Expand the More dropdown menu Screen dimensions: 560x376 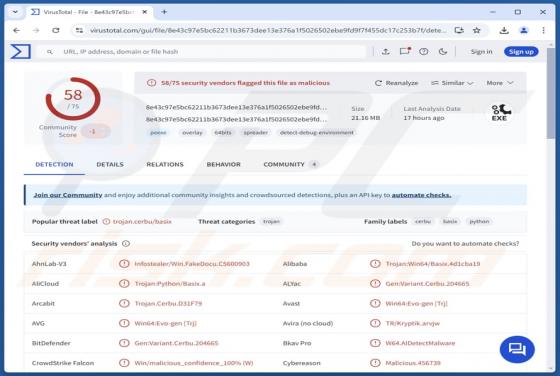pyautogui.click(x=500, y=83)
